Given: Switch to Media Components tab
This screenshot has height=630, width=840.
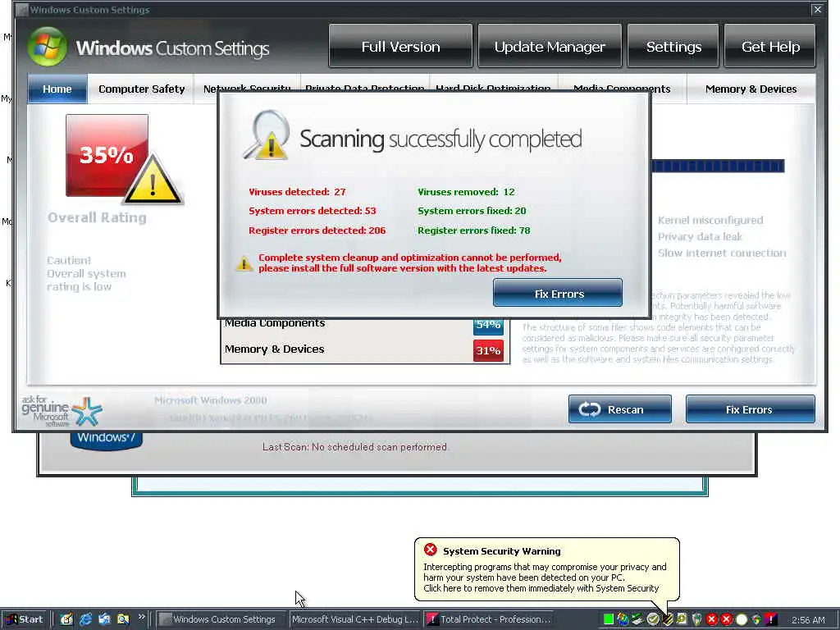Looking at the screenshot, I should coord(622,89).
